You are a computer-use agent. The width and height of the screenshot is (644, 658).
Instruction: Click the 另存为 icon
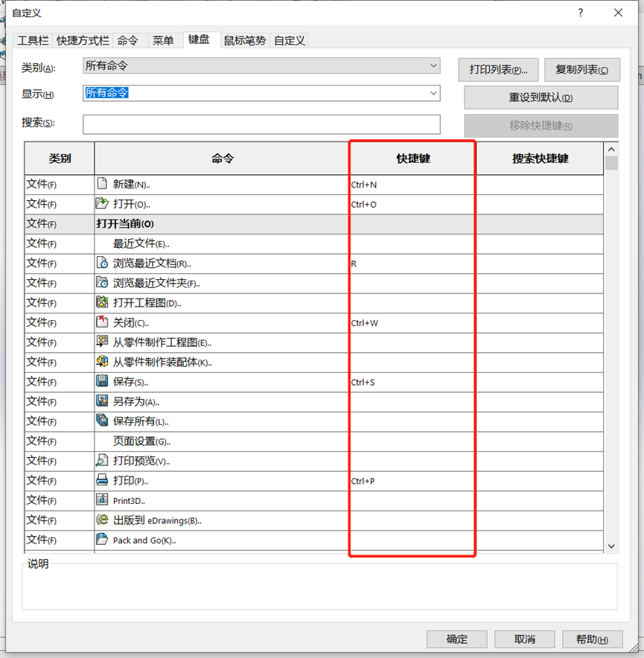pos(102,400)
